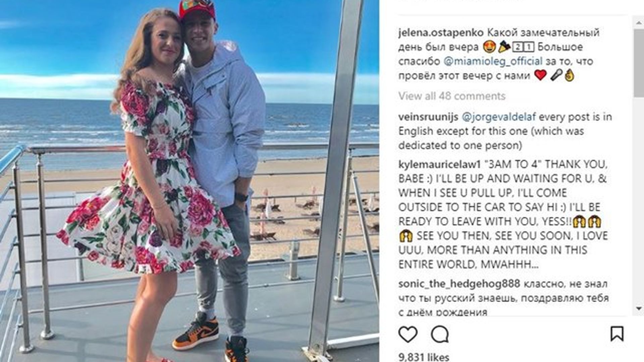Click the red heart emoji in caption

pos(540,75)
